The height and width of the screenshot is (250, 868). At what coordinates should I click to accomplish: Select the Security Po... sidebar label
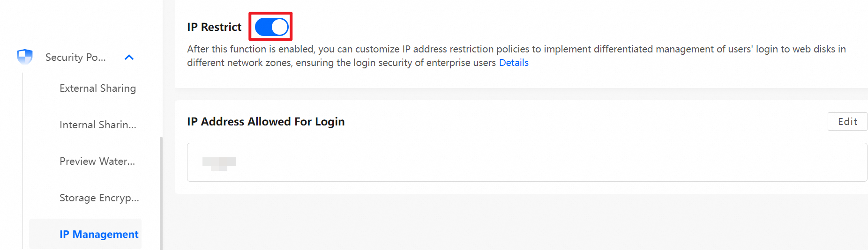click(x=75, y=57)
